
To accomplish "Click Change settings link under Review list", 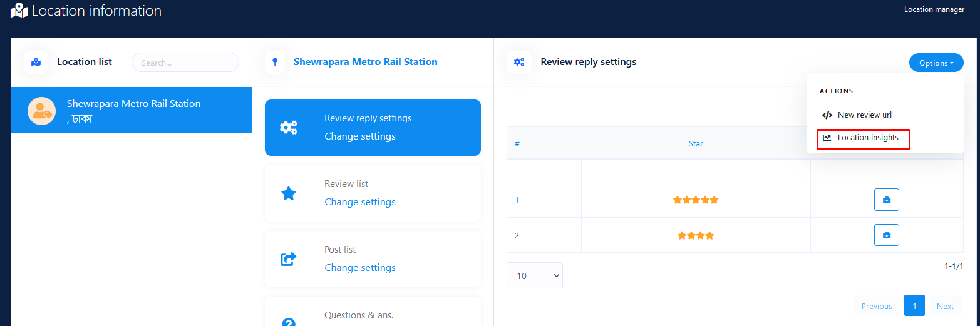I will (359, 202).
